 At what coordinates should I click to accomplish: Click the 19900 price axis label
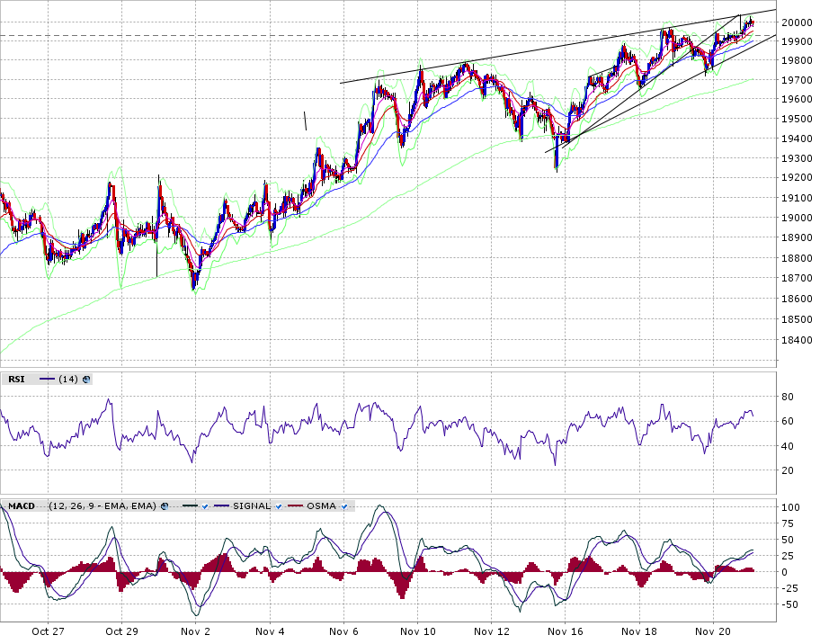tap(797, 42)
